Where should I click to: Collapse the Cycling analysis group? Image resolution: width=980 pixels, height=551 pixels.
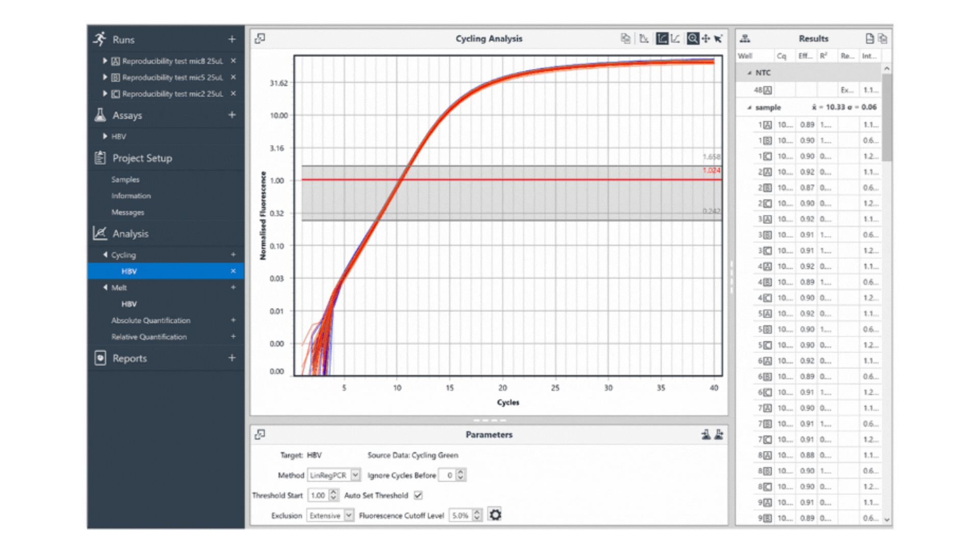point(105,255)
